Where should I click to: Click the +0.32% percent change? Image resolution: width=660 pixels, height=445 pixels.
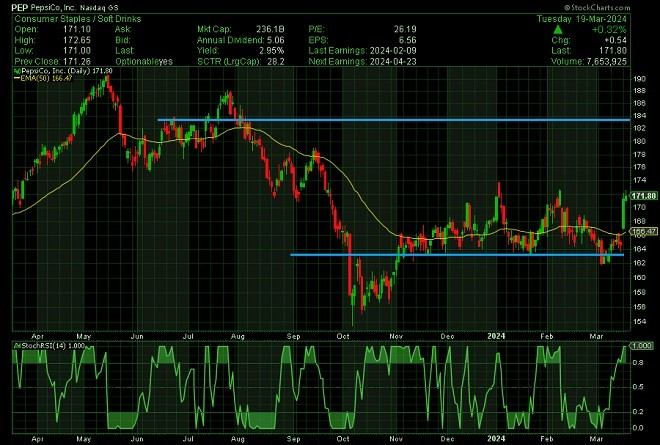coord(609,29)
